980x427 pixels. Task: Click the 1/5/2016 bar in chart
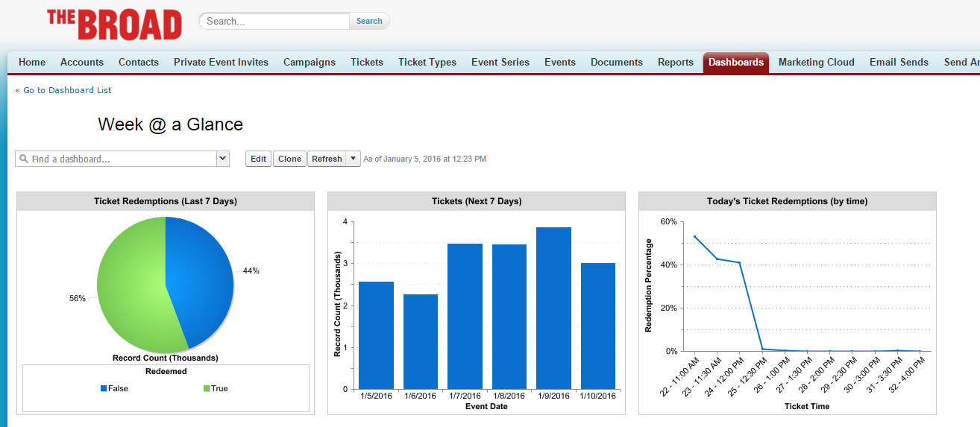(x=376, y=335)
